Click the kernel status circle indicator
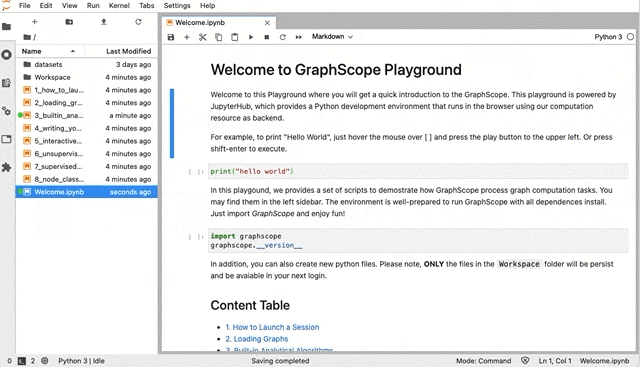This screenshot has height=367, width=640. point(630,37)
